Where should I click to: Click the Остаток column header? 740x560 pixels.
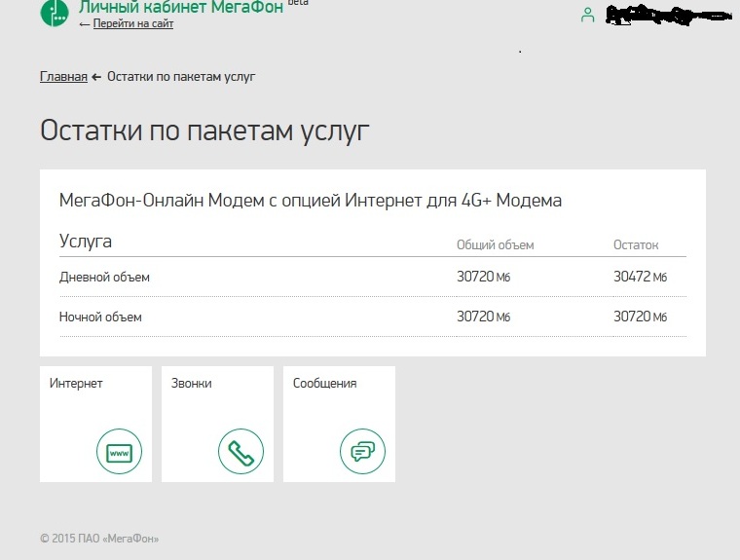coord(636,245)
